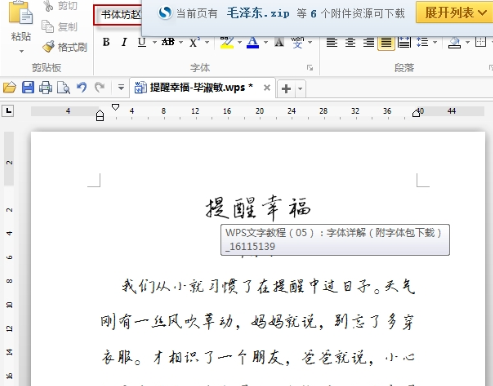The height and width of the screenshot is (386, 493).
Task: Open the superscript/subscript dropdown arrow
Action: [207, 42]
